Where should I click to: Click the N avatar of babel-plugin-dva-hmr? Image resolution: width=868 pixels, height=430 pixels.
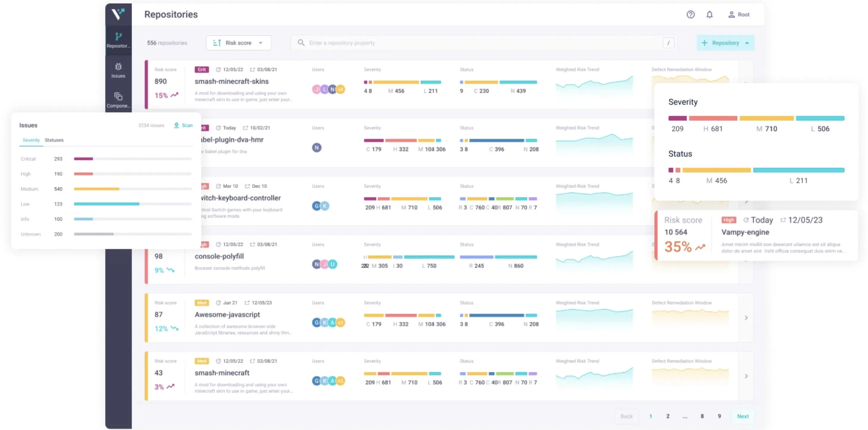click(317, 148)
